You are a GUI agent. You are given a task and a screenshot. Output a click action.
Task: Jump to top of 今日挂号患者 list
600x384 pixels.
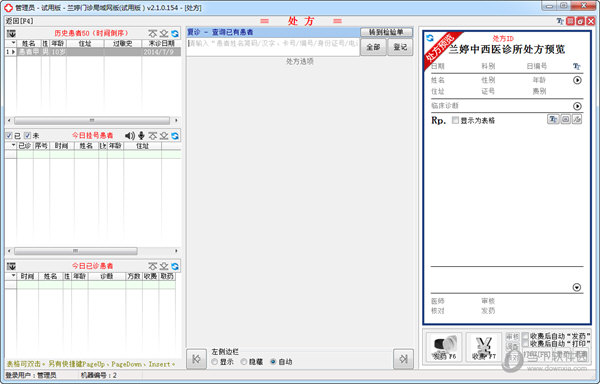(x=153, y=136)
